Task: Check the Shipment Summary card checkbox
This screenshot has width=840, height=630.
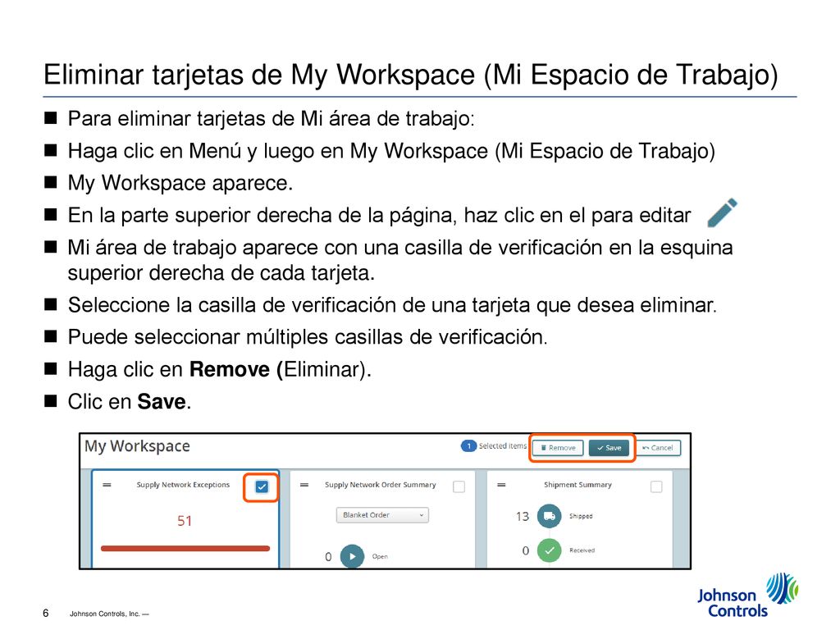Action: (656, 486)
